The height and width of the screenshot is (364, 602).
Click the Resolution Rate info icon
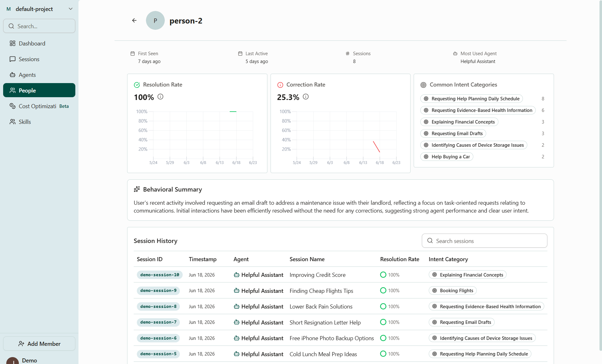coord(160,97)
